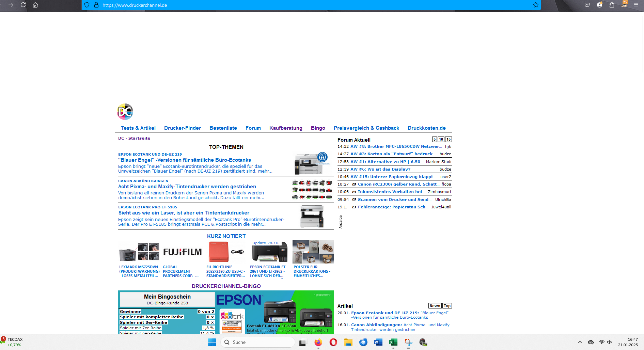Go to the browser home page icon
644x350 pixels.
(35, 5)
